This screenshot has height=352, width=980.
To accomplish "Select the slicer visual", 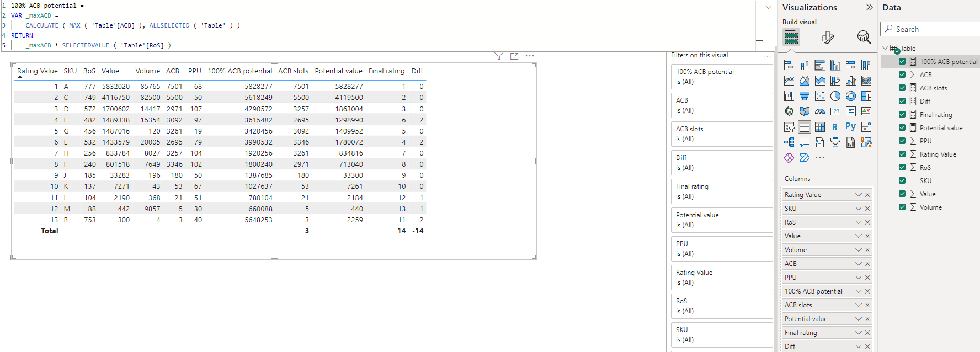I will pyautogui.click(x=789, y=127).
